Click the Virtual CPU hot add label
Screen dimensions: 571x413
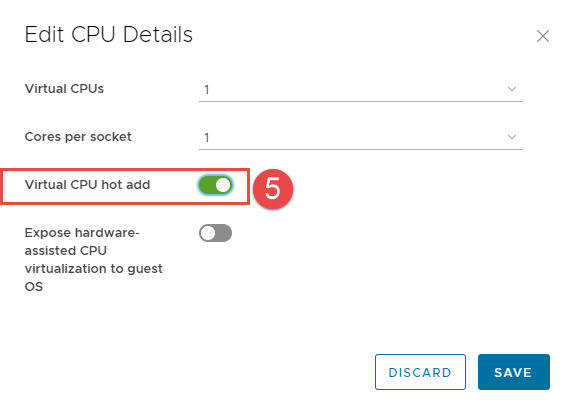tap(87, 185)
